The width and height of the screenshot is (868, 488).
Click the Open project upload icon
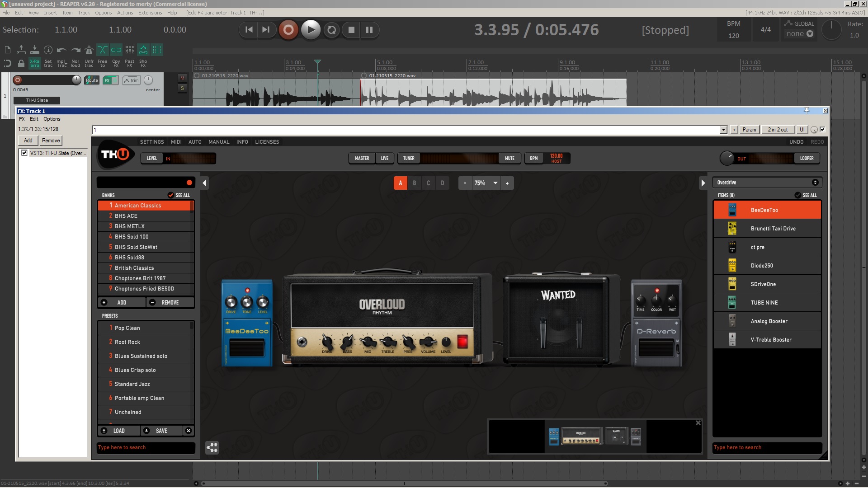(x=21, y=50)
